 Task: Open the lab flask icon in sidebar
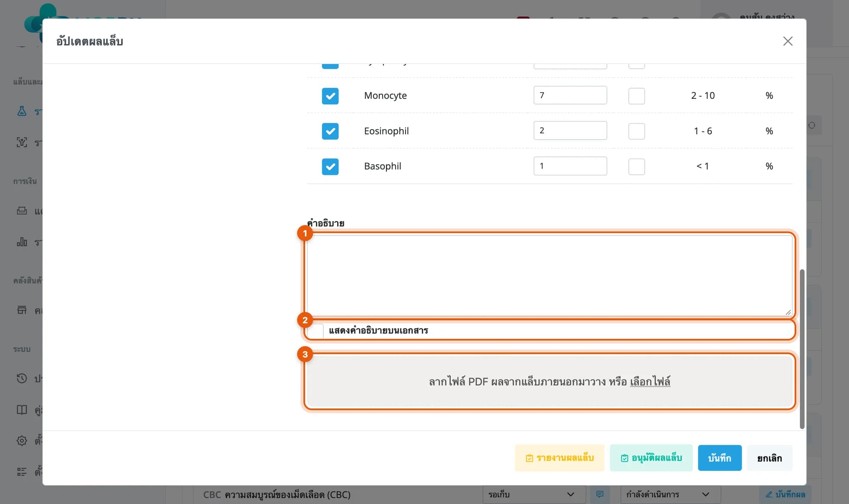[x=22, y=111]
